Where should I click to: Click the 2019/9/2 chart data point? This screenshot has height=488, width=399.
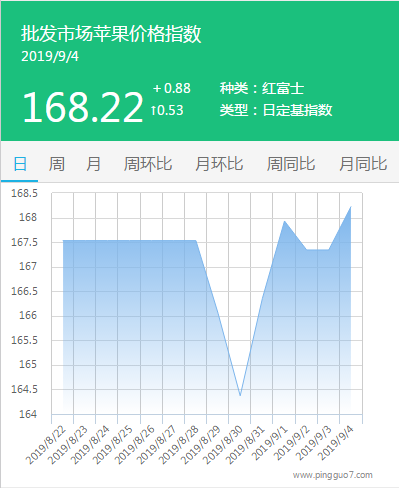(306, 249)
